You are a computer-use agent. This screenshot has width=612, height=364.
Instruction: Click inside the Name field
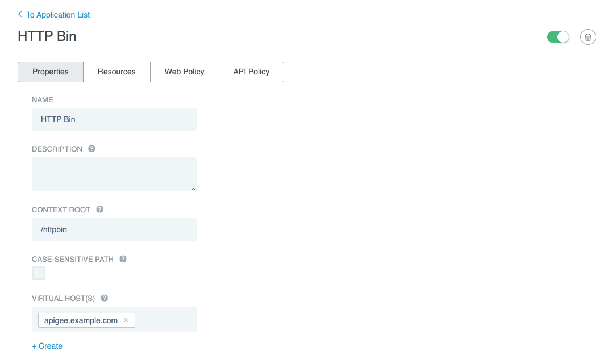click(114, 119)
